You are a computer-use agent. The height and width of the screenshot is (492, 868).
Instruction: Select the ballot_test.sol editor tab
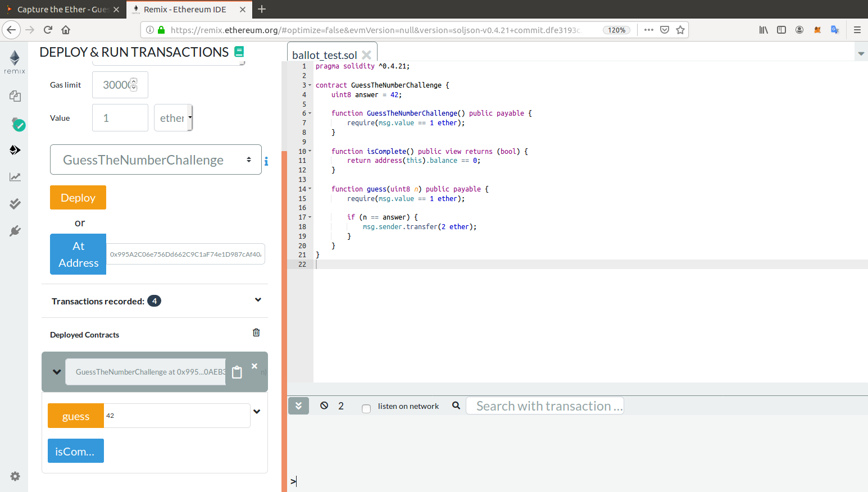324,55
